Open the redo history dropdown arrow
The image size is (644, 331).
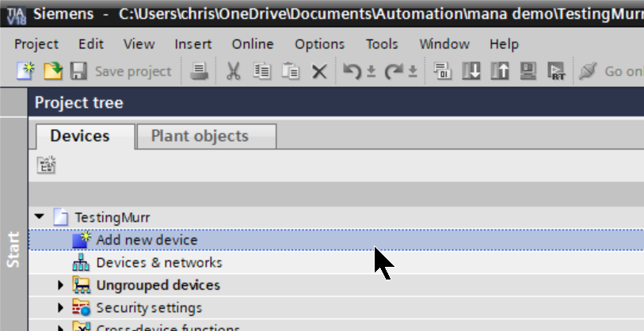point(413,72)
